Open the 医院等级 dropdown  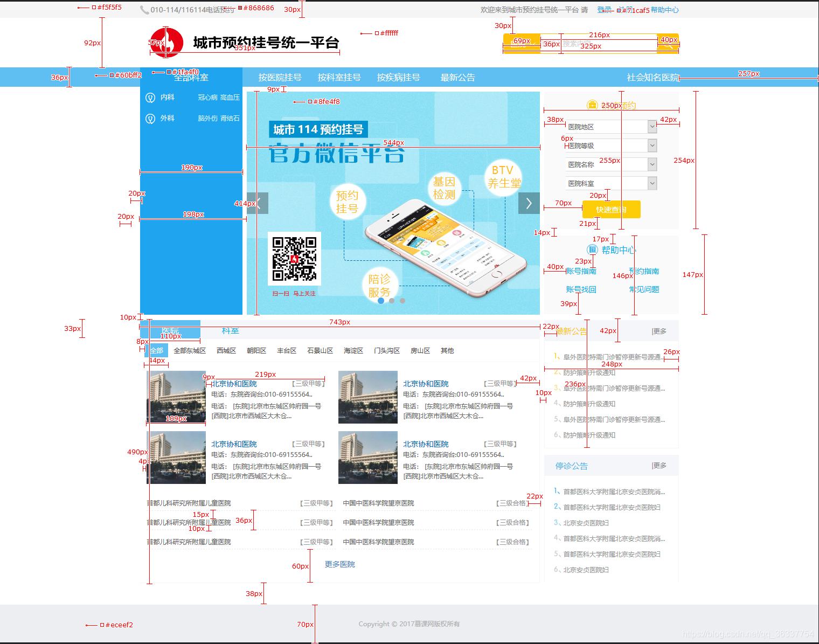(x=612, y=146)
